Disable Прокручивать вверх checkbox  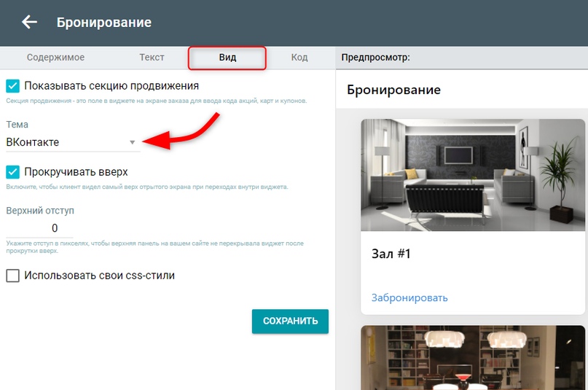[12, 172]
